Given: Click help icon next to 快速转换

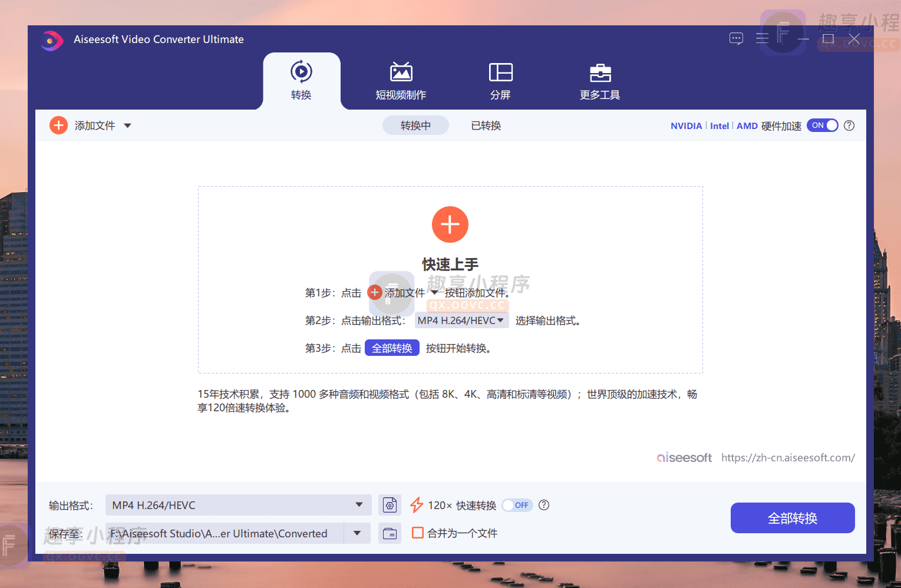Looking at the screenshot, I should pyautogui.click(x=544, y=505).
